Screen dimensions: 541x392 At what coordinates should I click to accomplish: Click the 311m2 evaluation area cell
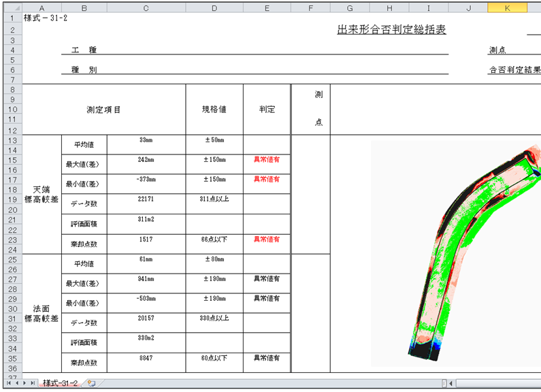[x=146, y=225]
